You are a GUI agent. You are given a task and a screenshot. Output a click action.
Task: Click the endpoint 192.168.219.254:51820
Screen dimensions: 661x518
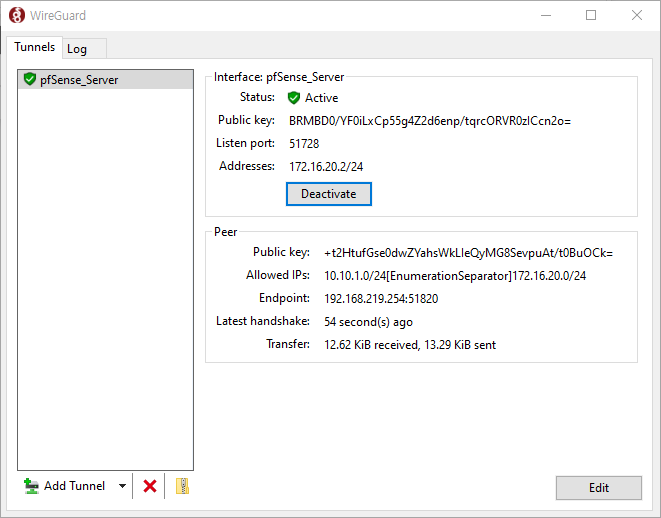point(381,299)
